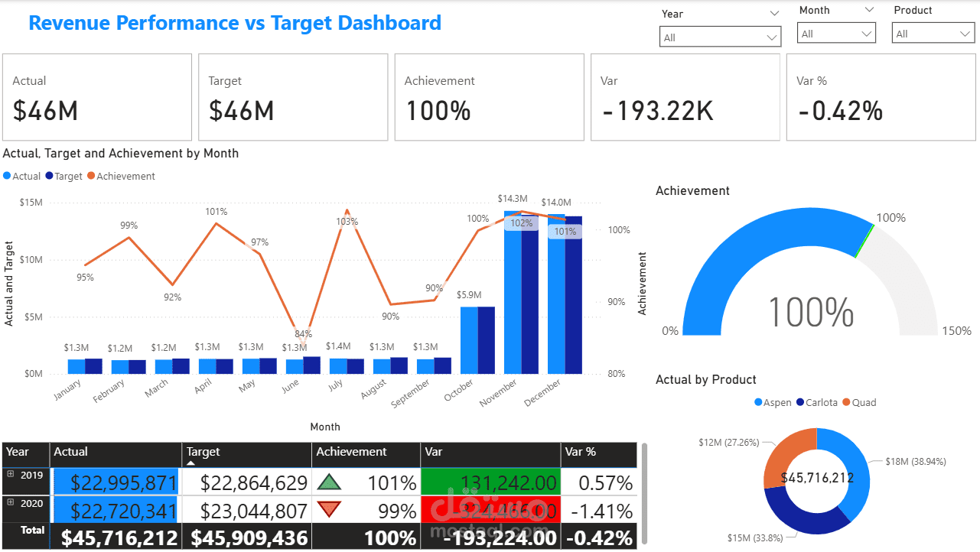Click the dark blue Target legend bullet icon
This screenshot has width=980, height=552.
[50, 176]
